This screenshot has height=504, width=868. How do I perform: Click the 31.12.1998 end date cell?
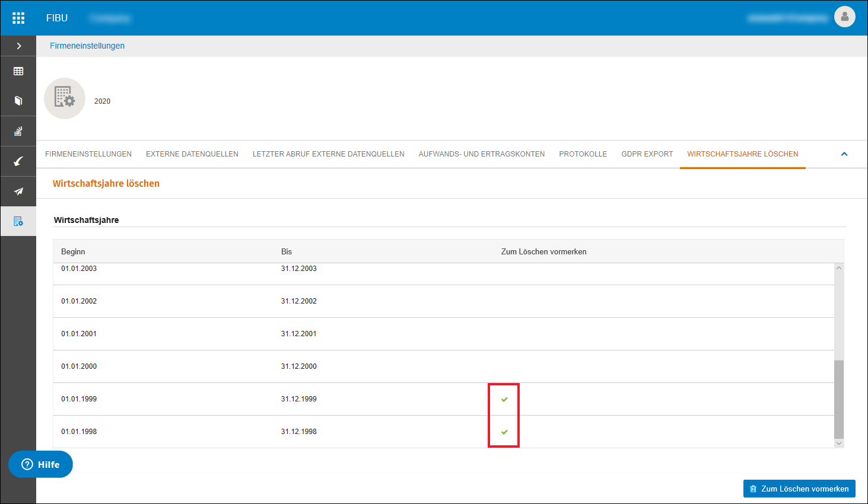click(x=299, y=432)
